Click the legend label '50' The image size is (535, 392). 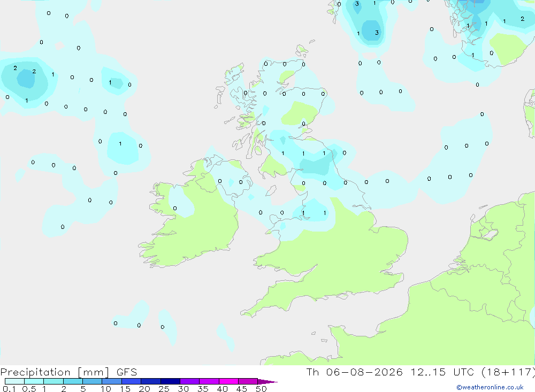(262, 389)
